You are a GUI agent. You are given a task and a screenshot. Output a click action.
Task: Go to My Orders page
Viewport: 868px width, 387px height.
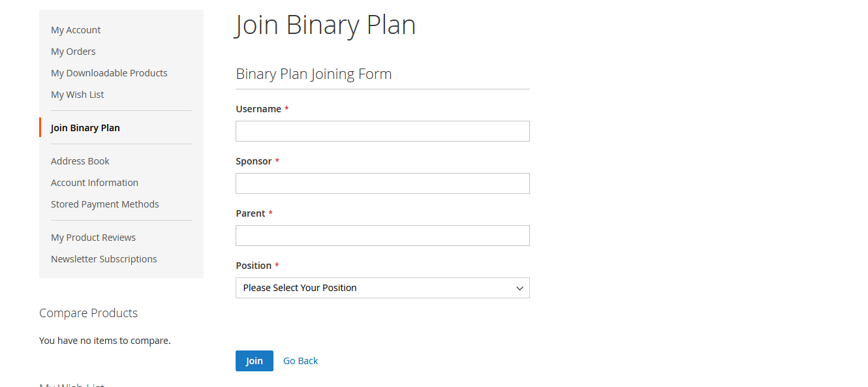[x=73, y=52]
